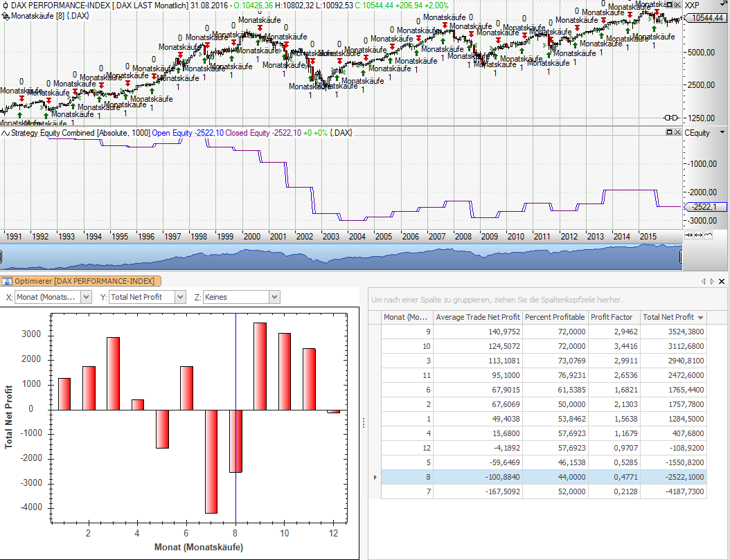The width and height of the screenshot is (730, 560).
Task: Sort by the Profit Factor column header
Action: (x=614, y=317)
